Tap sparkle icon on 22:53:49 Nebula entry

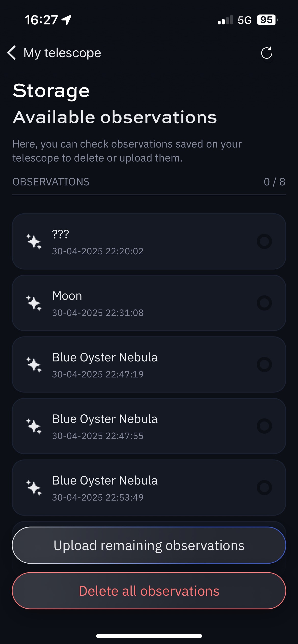tap(34, 488)
